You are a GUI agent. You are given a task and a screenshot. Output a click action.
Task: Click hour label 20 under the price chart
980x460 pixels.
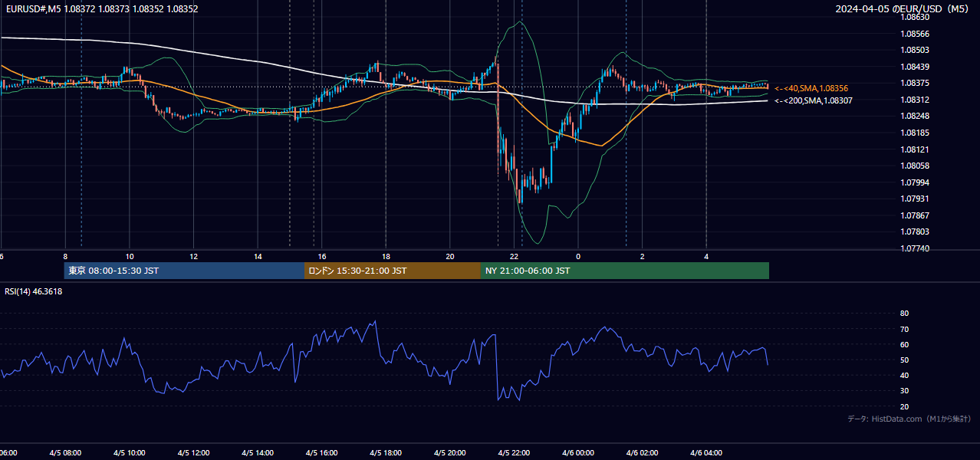(451, 257)
